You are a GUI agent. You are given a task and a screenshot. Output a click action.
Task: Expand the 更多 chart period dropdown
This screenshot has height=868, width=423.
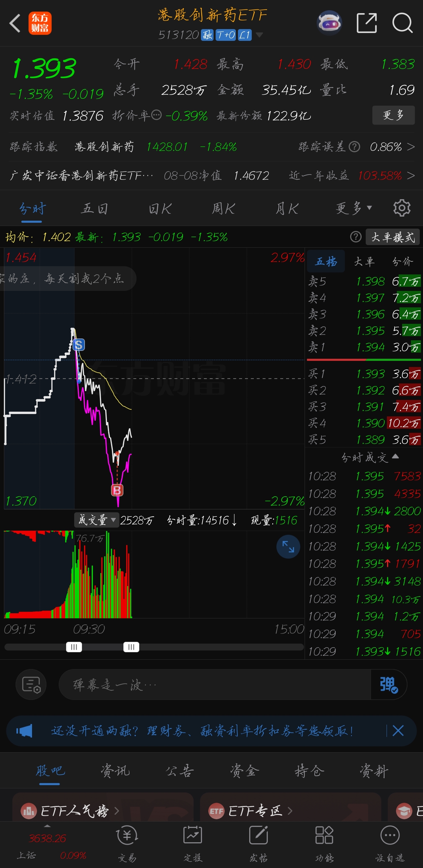click(x=354, y=209)
